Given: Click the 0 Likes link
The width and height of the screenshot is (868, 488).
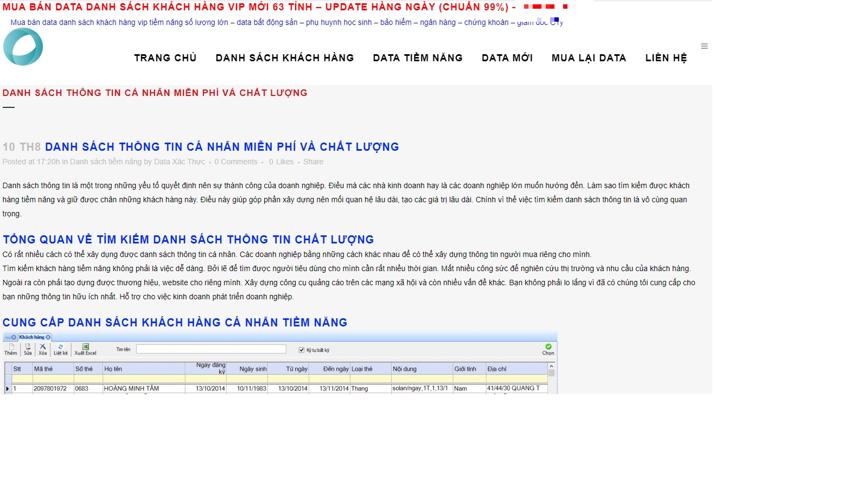Looking at the screenshot, I should pos(281,162).
